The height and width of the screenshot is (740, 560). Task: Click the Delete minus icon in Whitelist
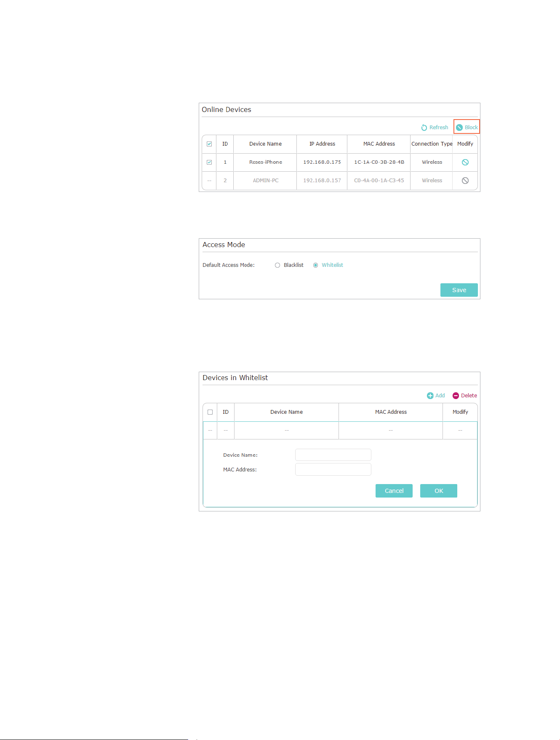pyautogui.click(x=456, y=396)
